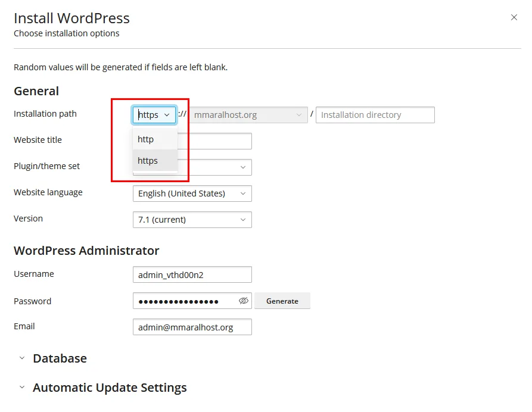Viewport: 532px width, 412px height.
Task: Open the mmaralhost.org domain dropdown
Action: [x=248, y=115]
